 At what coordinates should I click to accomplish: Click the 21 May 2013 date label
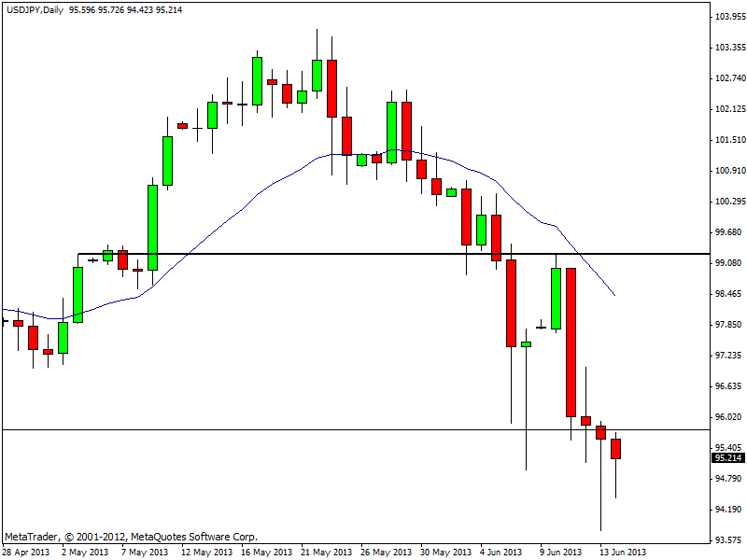coord(327,552)
